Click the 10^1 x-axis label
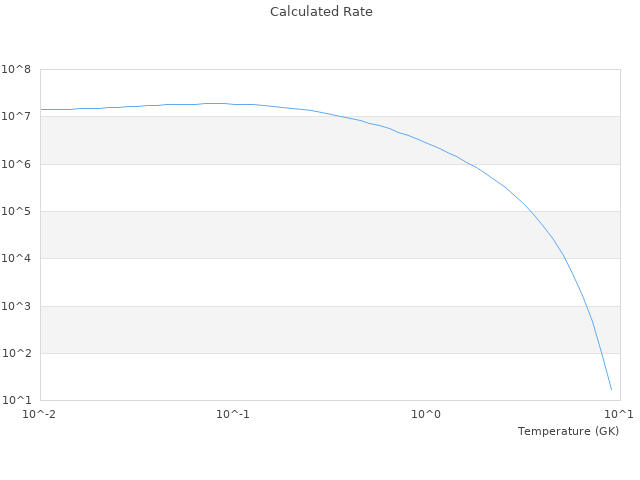 click(x=619, y=414)
